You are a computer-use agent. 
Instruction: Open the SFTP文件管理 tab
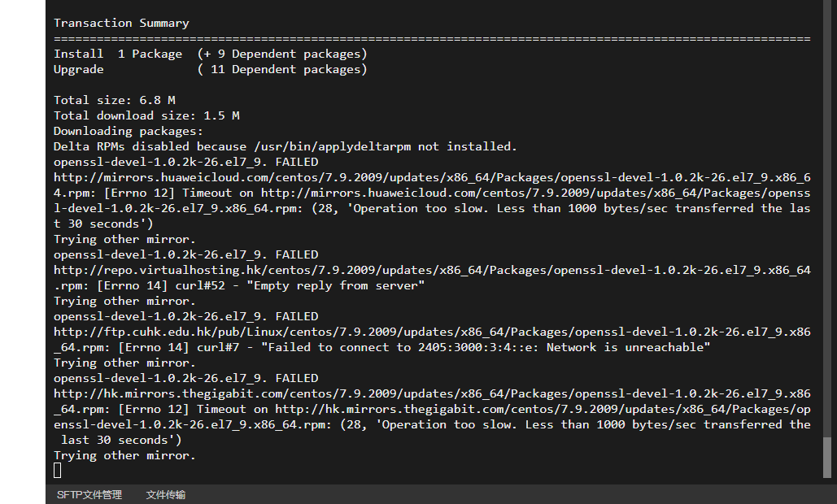pyautogui.click(x=89, y=495)
